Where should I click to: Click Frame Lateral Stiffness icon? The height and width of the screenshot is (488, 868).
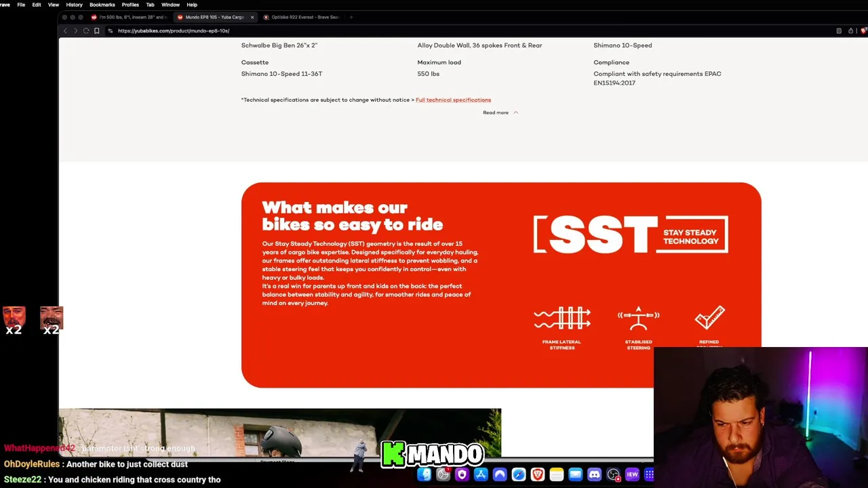[x=561, y=318]
